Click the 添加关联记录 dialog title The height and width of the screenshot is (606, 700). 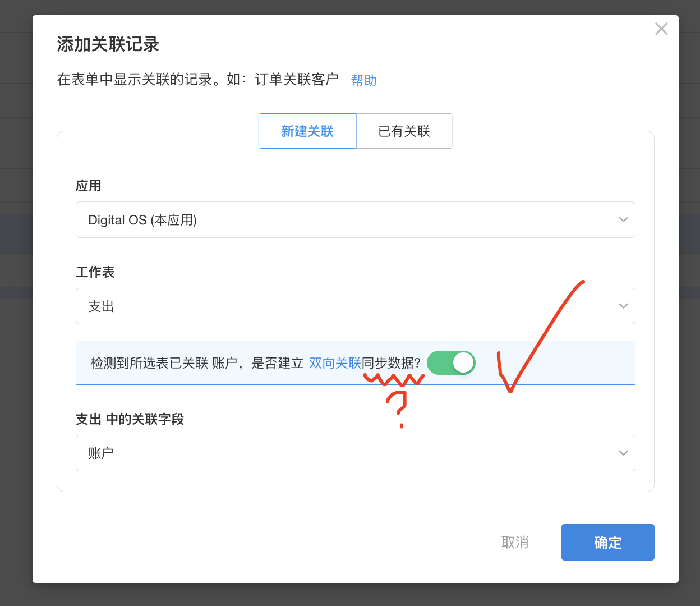click(x=108, y=44)
